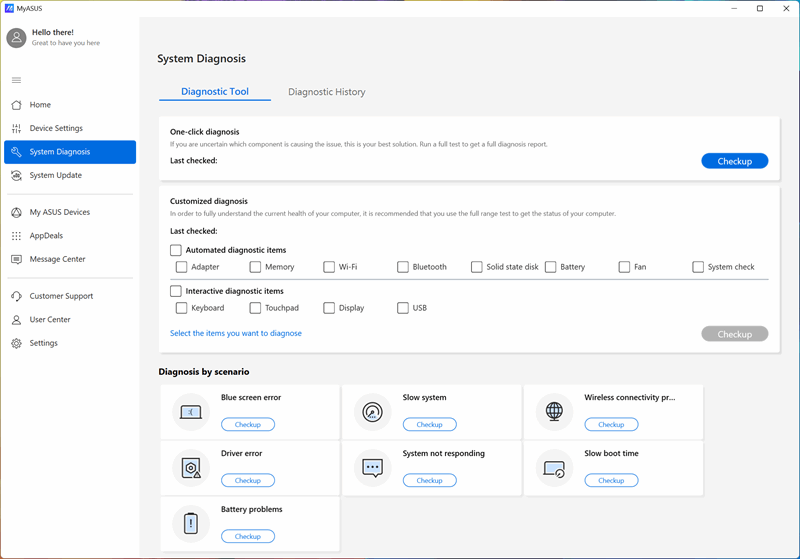Open Device Settings in the sidebar

click(x=56, y=128)
